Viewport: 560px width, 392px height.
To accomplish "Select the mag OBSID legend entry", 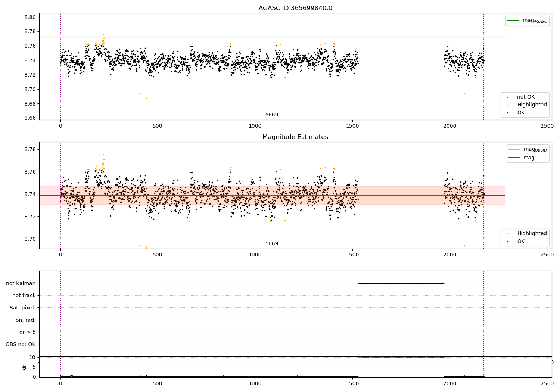I will click(x=527, y=149).
